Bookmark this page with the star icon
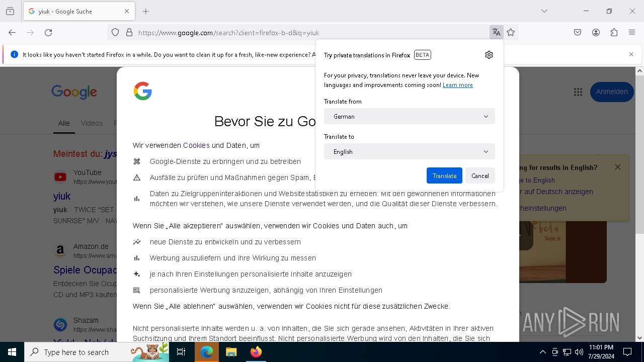Image resolution: width=644 pixels, height=362 pixels. (x=511, y=32)
